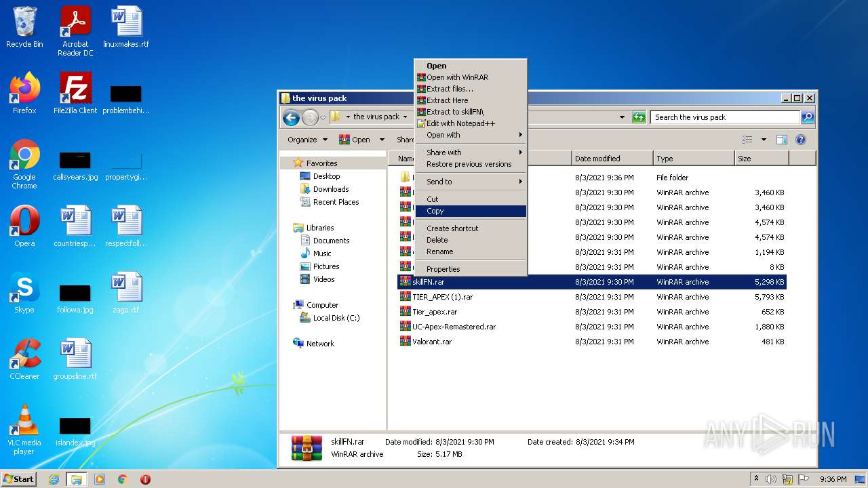Choose Create shortcut menu item
The width and height of the screenshot is (868, 488).
471,228
